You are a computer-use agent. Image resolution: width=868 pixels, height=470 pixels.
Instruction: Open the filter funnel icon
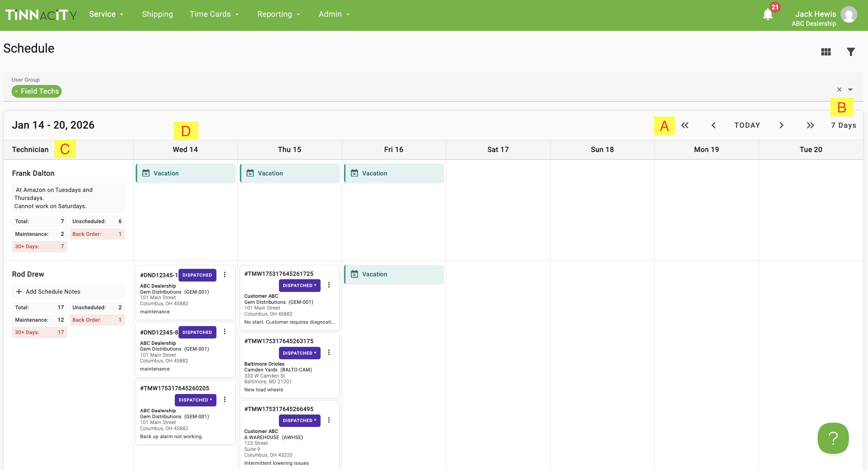[x=850, y=52]
